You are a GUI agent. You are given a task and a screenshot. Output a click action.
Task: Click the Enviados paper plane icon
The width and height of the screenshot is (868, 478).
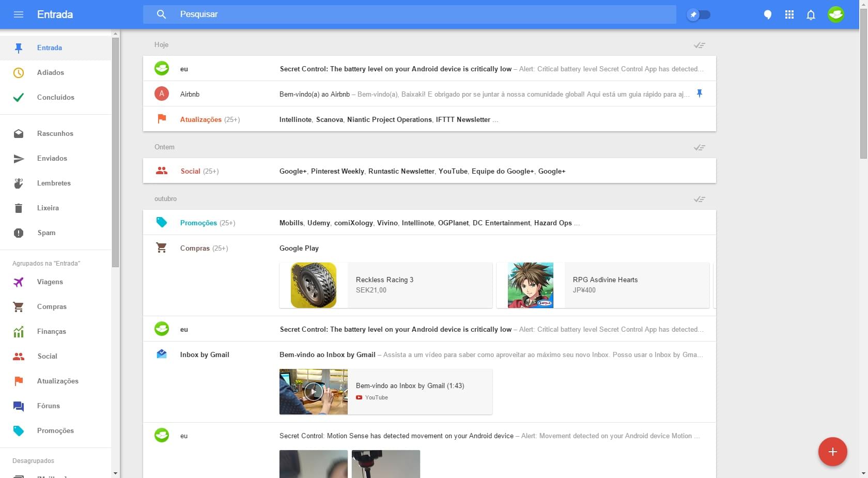pyautogui.click(x=19, y=159)
